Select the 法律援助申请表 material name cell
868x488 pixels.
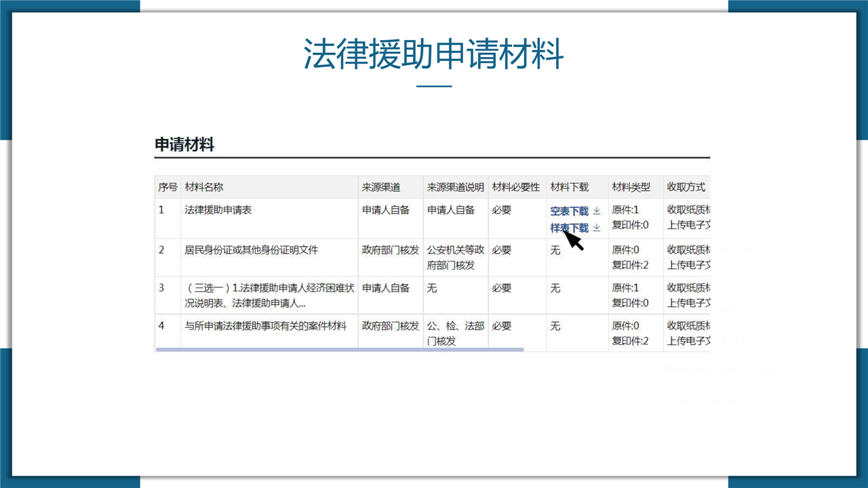click(x=218, y=210)
